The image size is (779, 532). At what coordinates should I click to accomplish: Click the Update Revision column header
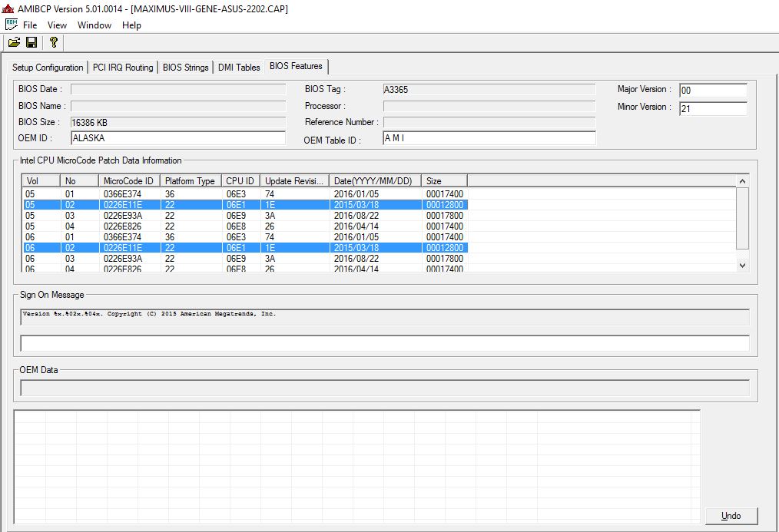pyautogui.click(x=294, y=180)
